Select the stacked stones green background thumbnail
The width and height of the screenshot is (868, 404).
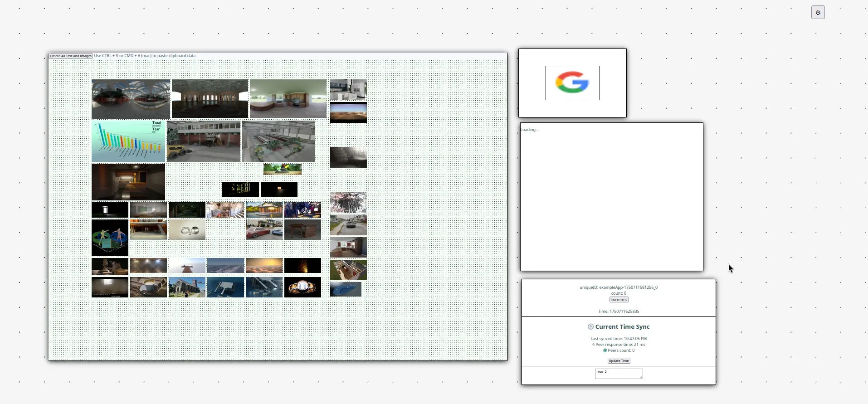[x=283, y=169]
